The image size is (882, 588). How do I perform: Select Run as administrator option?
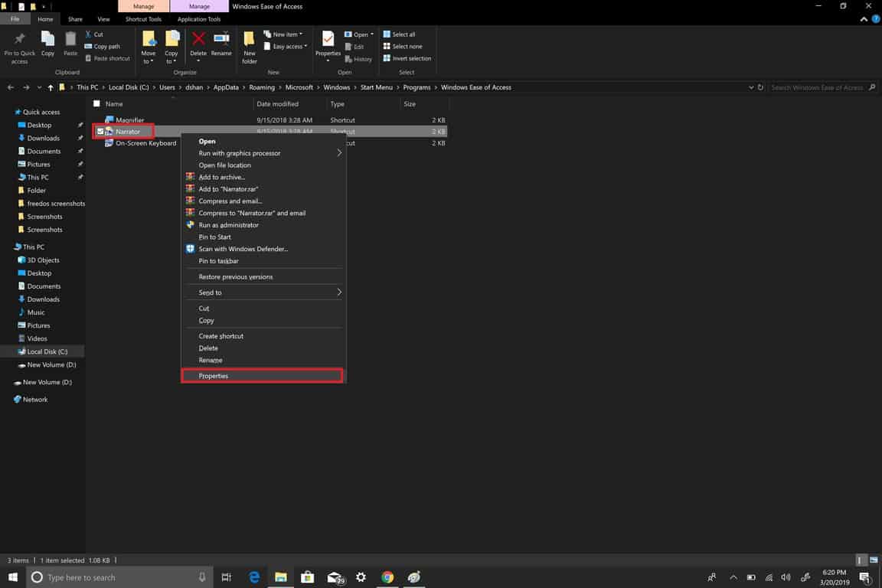click(228, 225)
